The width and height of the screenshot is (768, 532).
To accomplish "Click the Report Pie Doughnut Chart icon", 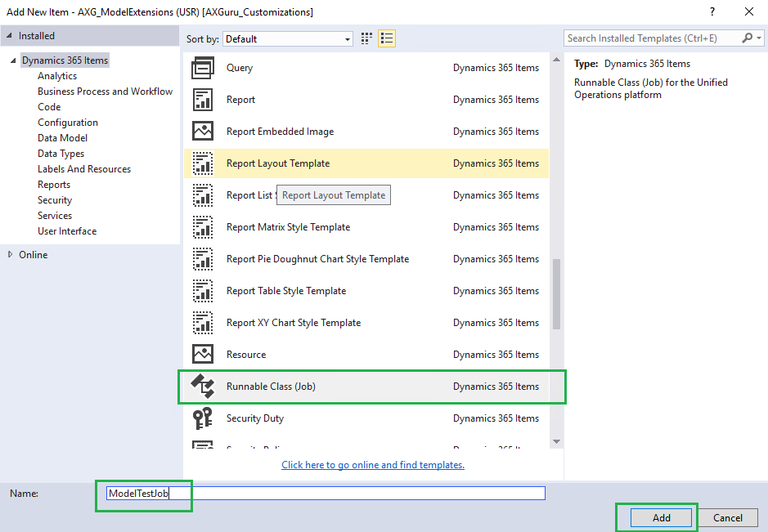I will click(202, 258).
